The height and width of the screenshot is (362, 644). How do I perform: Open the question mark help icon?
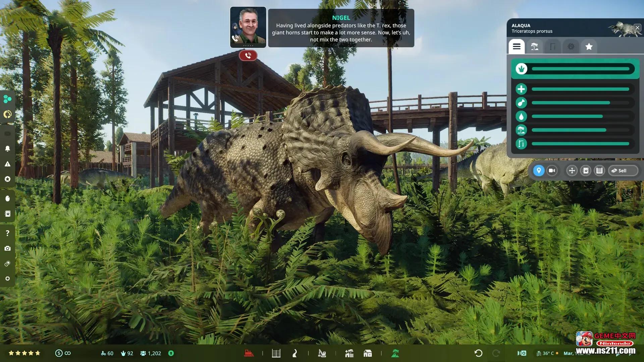tap(7, 233)
